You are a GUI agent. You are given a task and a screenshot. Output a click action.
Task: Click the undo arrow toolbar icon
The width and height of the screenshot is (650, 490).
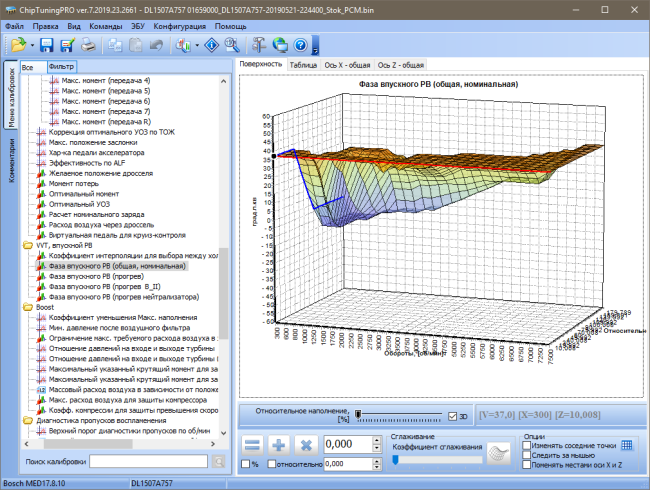(156, 45)
